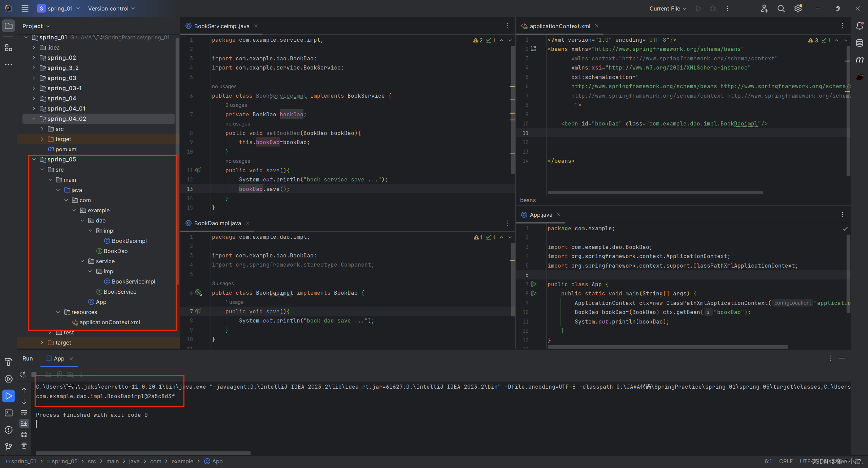868x468 pixels.
Task: Click the Current File run configuration button
Action: [665, 8]
